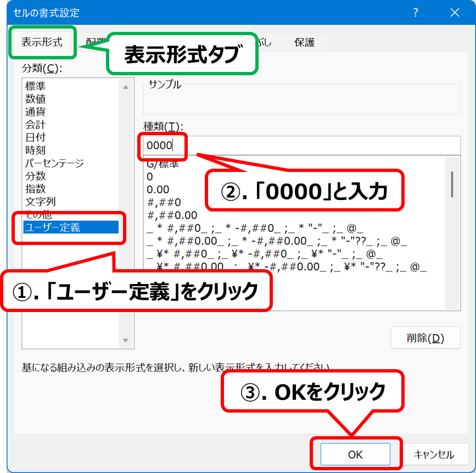This screenshot has height=473, width=476.
Task: Click category list scroll up arrow
Action: 126,87
